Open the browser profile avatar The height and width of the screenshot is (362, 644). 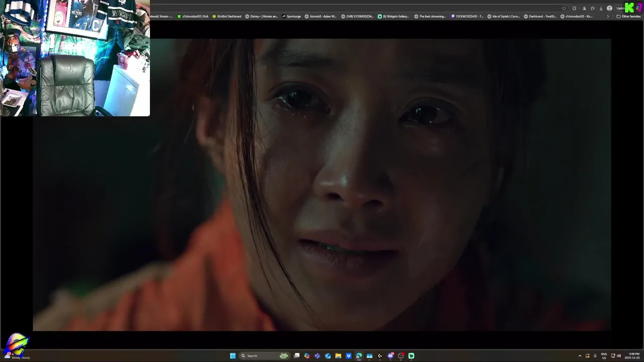pos(609,8)
